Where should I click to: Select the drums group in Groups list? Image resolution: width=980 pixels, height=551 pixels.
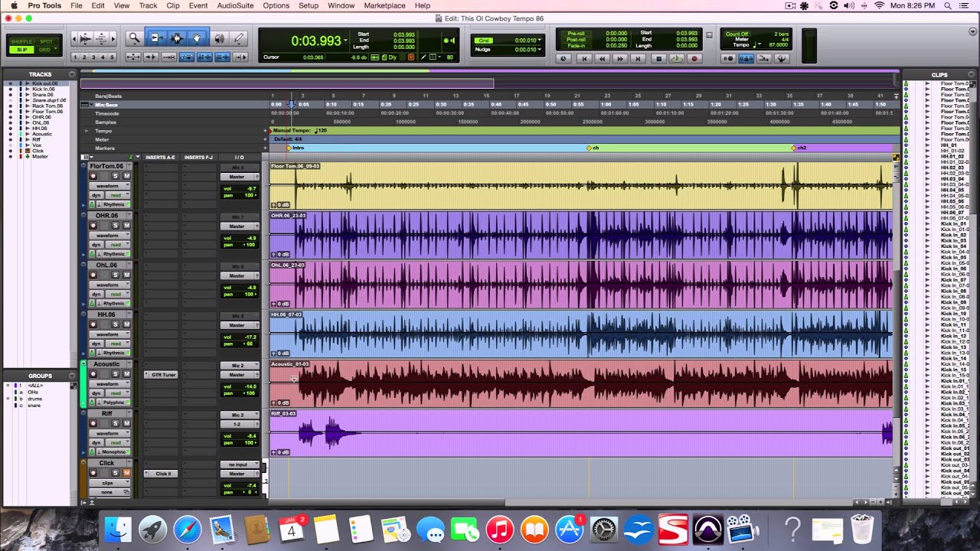(x=34, y=399)
